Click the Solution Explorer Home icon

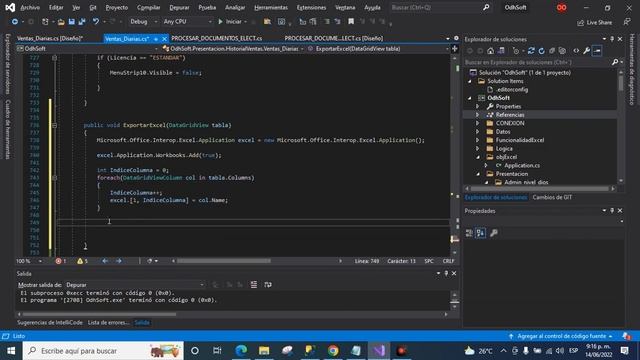[490, 51]
